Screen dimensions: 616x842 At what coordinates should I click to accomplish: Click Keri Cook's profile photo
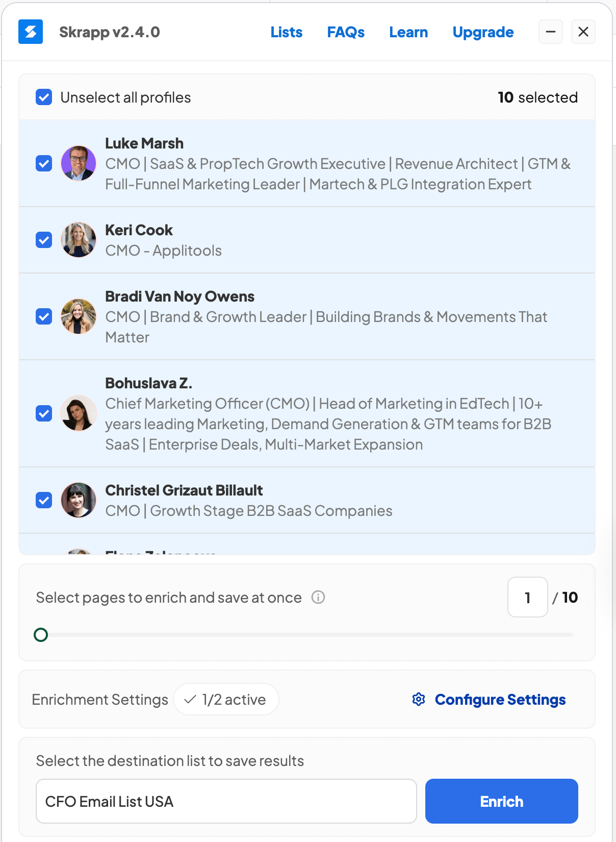click(x=79, y=240)
